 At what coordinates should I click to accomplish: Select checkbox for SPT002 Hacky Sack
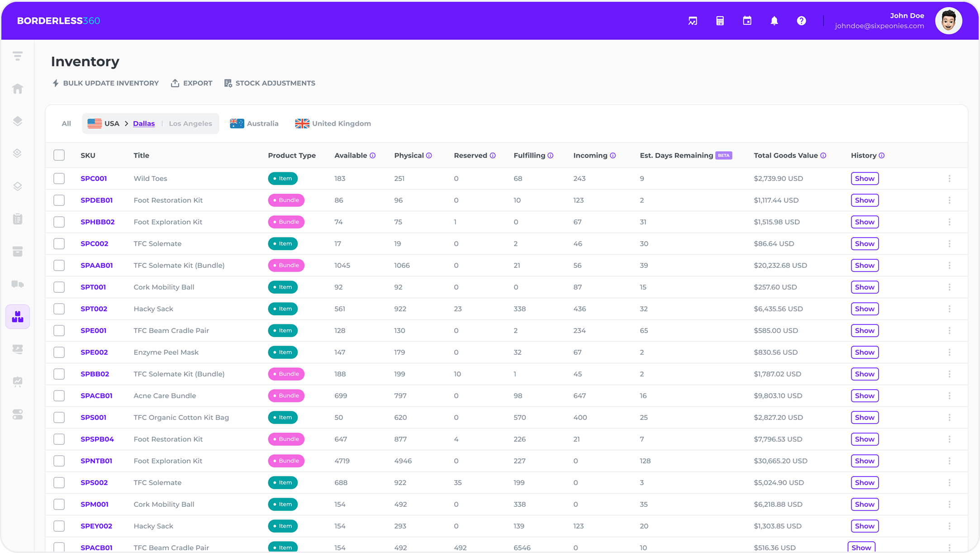(x=59, y=309)
